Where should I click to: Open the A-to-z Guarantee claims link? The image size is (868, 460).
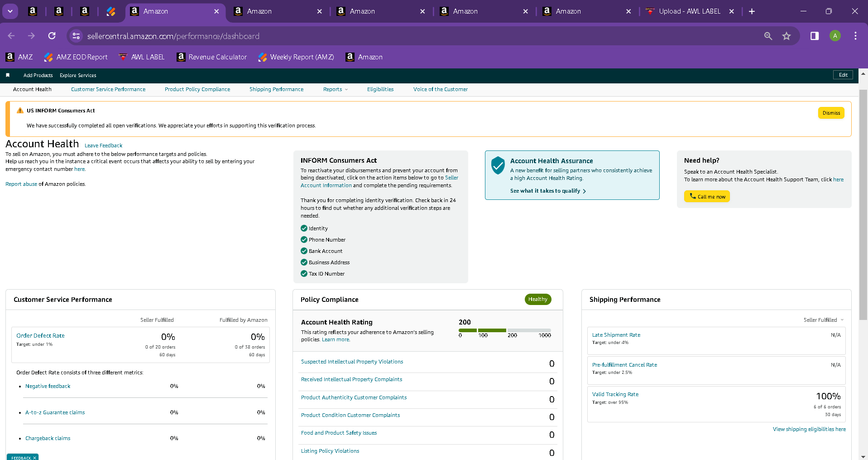coord(55,412)
